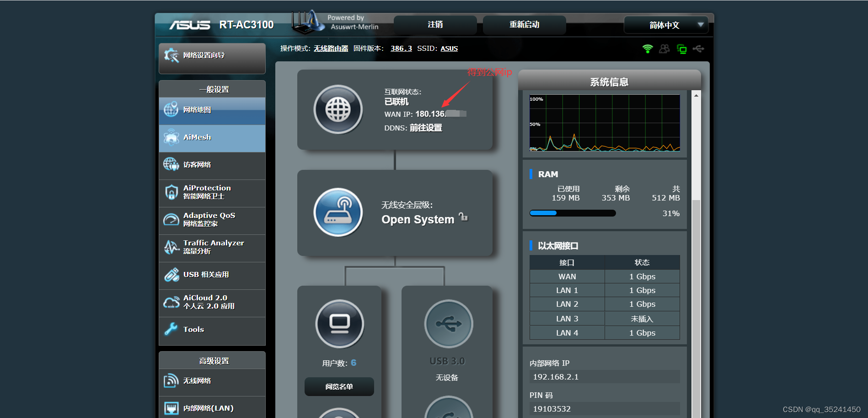Click the PIN 码 field 19103532
868x418 pixels.
pos(605,409)
